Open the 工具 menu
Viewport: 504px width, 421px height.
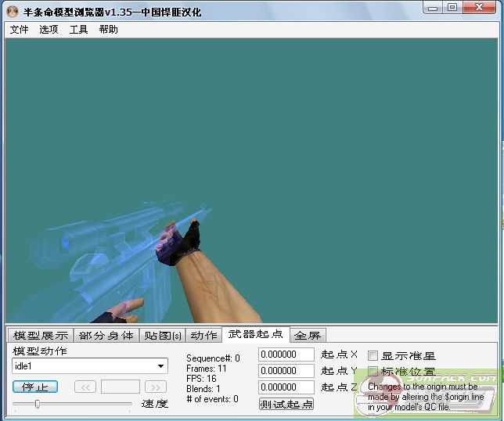[78, 30]
